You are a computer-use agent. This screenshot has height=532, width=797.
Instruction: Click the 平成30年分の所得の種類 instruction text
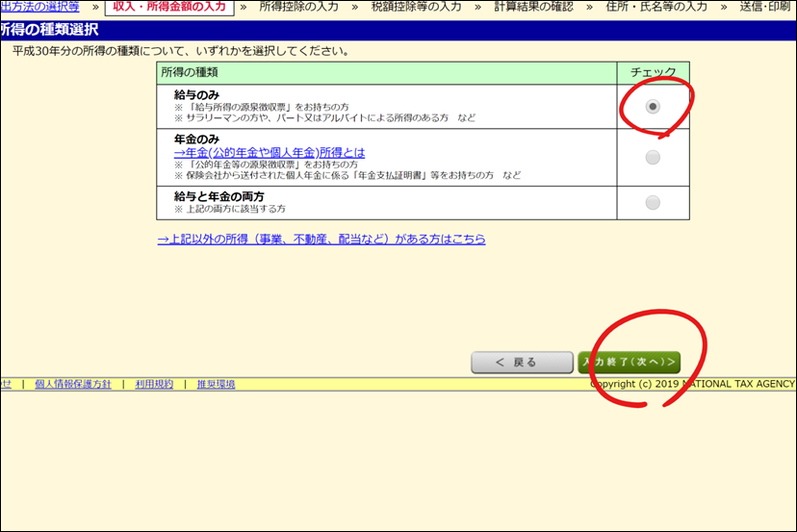point(181,51)
